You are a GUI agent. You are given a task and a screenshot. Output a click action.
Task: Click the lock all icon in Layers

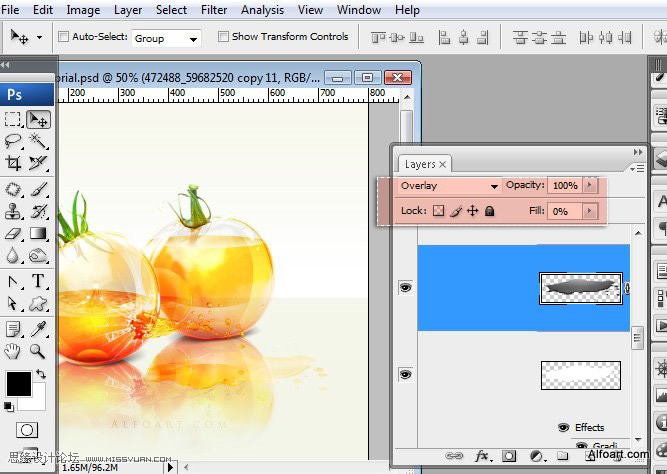(x=490, y=211)
